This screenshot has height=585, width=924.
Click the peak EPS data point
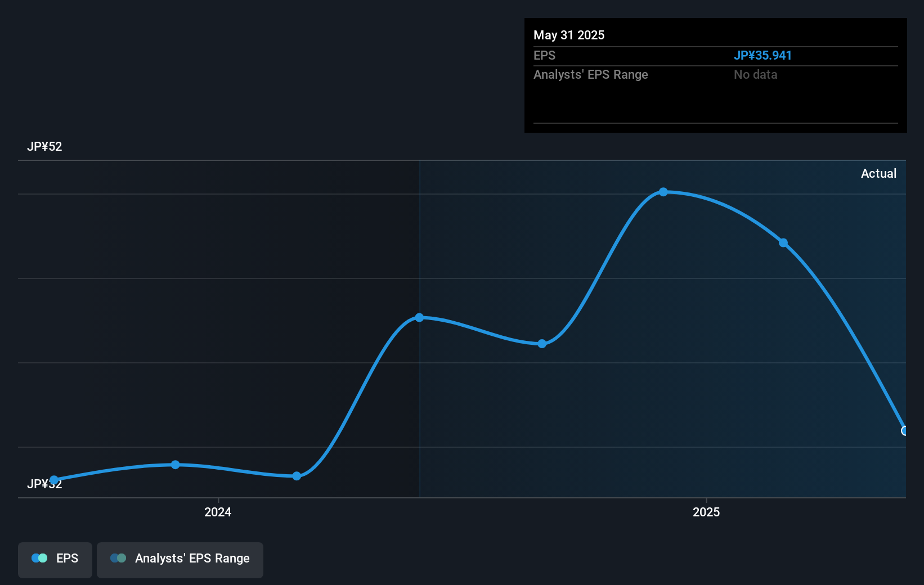[x=663, y=192]
